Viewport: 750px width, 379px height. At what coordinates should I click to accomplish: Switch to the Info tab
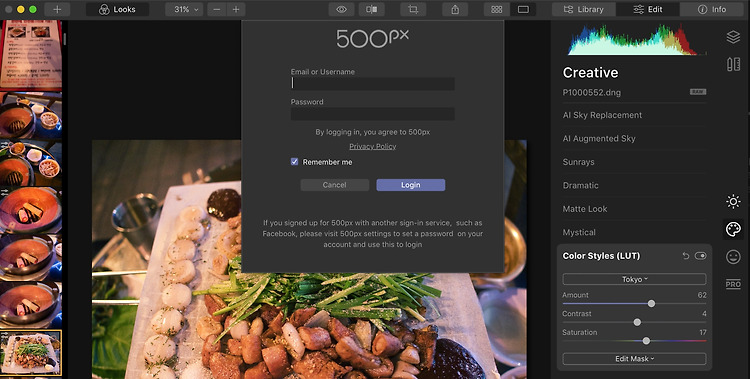(712, 10)
